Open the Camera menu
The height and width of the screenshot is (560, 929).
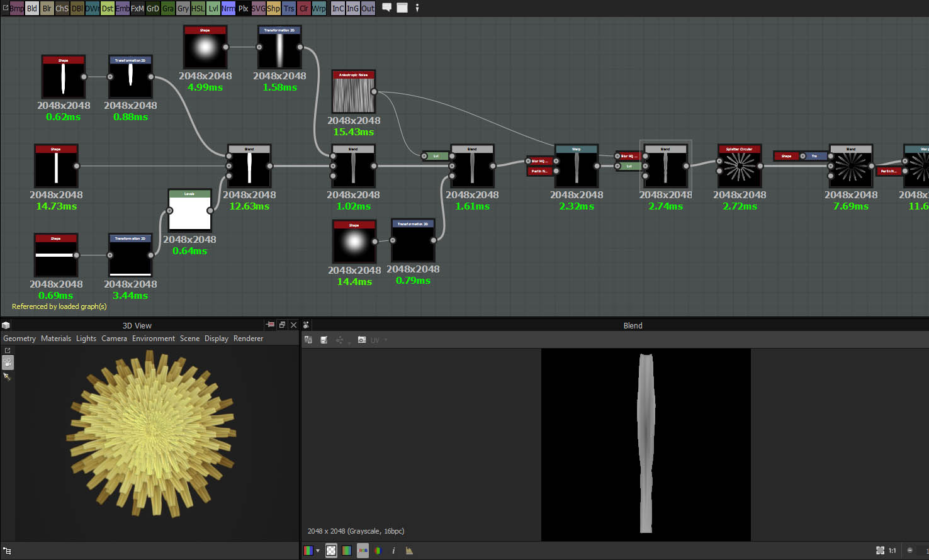click(114, 339)
